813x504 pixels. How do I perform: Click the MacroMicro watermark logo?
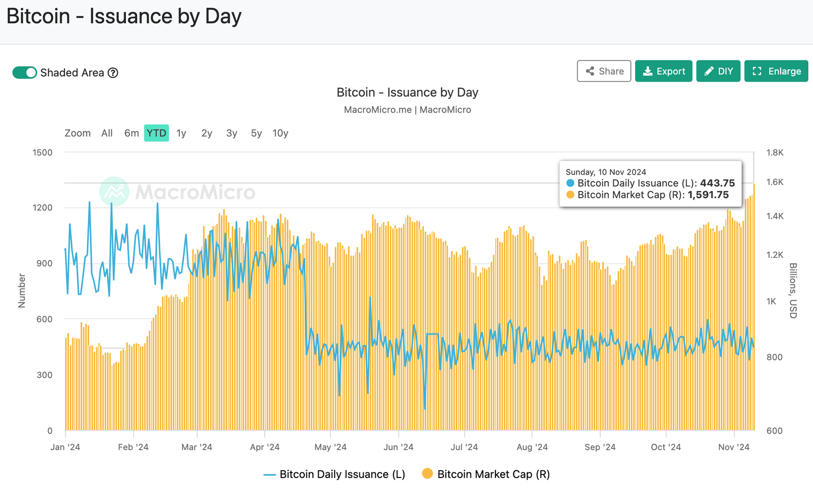(x=114, y=191)
